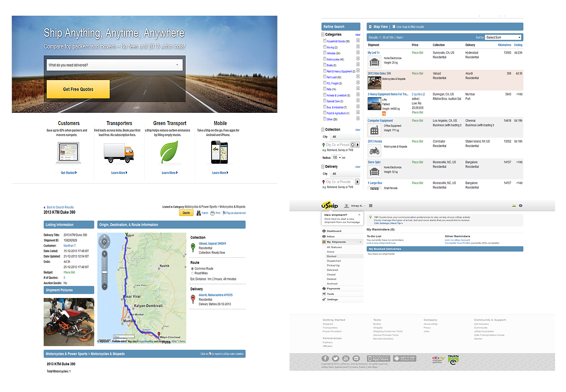Click Collection locate-me target icon button

coord(352,145)
